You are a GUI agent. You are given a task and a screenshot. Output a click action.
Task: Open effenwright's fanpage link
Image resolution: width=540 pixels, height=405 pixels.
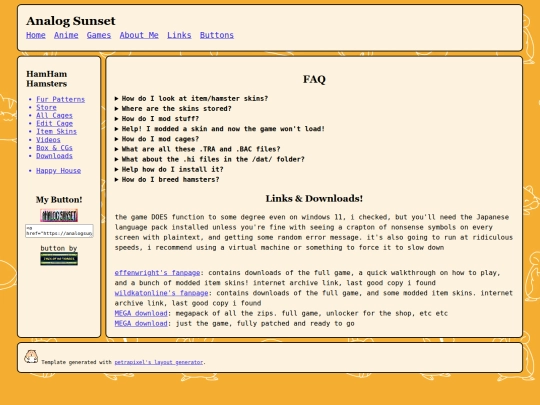point(157,273)
